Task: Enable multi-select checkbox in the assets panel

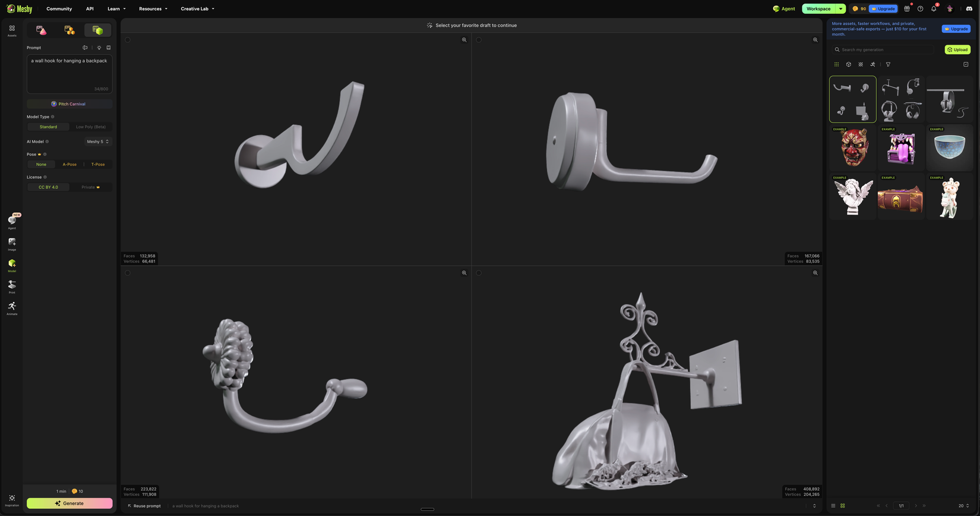Action: coord(966,64)
